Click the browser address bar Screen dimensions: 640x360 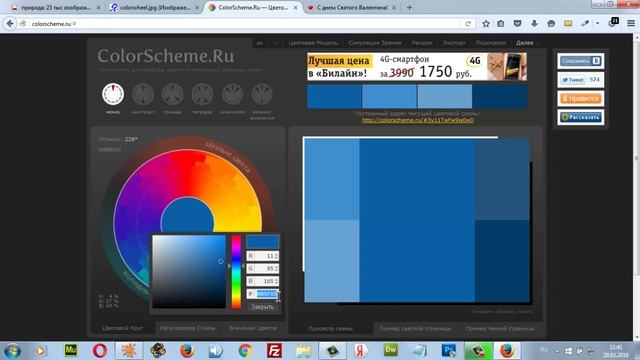(245, 24)
